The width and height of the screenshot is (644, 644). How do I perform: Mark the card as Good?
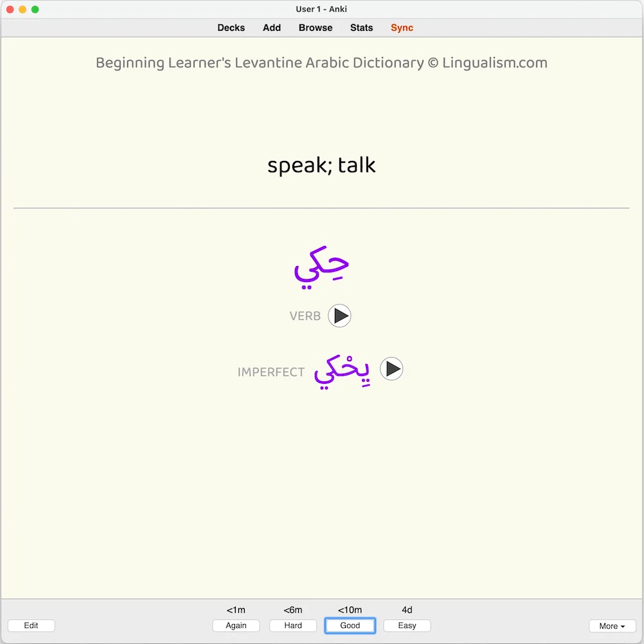(x=350, y=625)
